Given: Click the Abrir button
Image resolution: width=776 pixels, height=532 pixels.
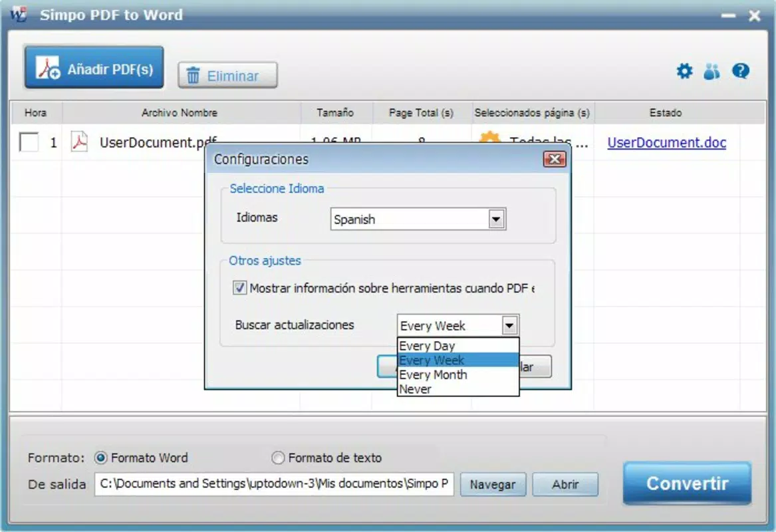Looking at the screenshot, I should click(x=565, y=484).
